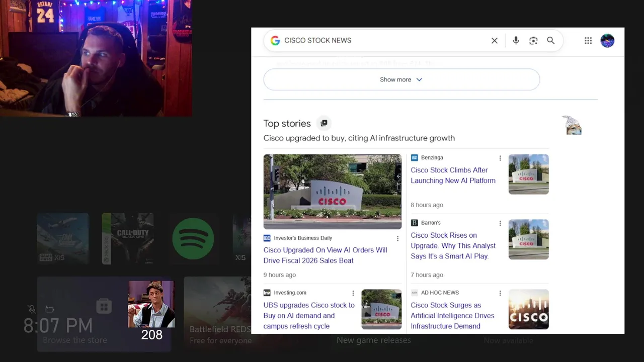
Task: Select the Browse the store tile
Action: 104,314
